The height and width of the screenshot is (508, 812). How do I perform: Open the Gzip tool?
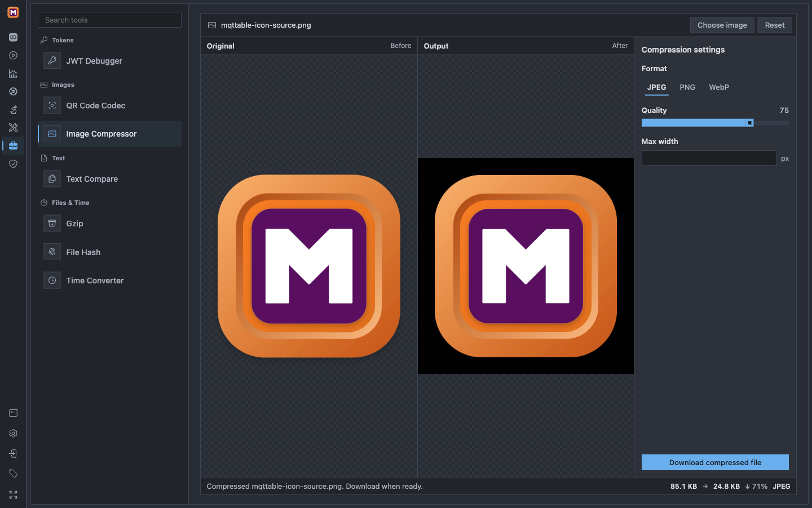[x=109, y=224]
